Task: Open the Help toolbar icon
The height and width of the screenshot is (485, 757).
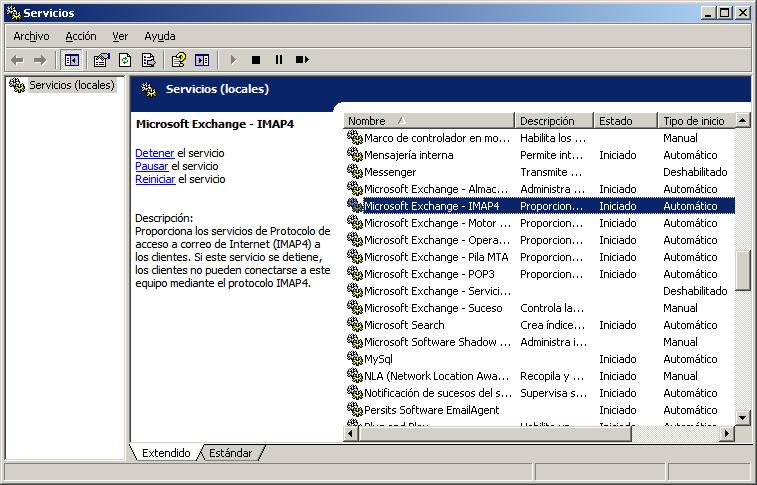Action: tap(178, 60)
